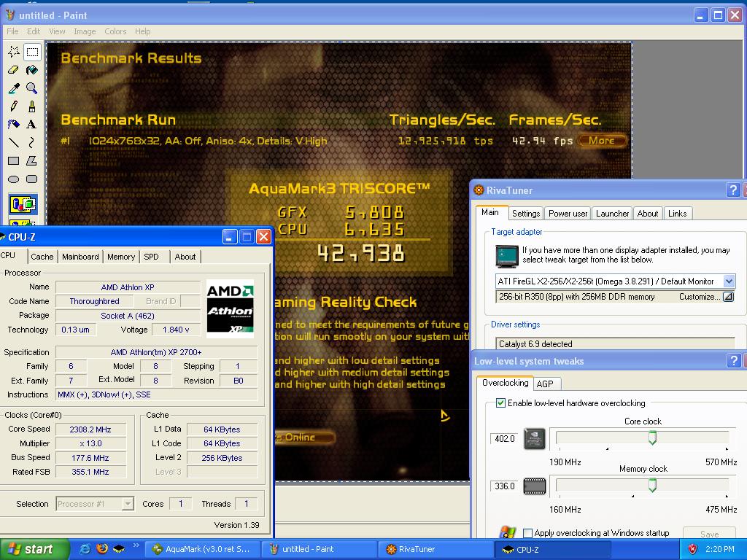The image size is (747, 560).
Task: Click the RivaTuner monitor adapter icon
Action: [x=506, y=256]
